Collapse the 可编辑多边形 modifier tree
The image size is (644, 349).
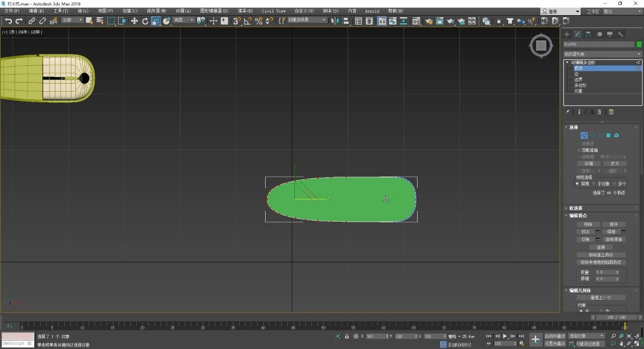[x=568, y=62]
